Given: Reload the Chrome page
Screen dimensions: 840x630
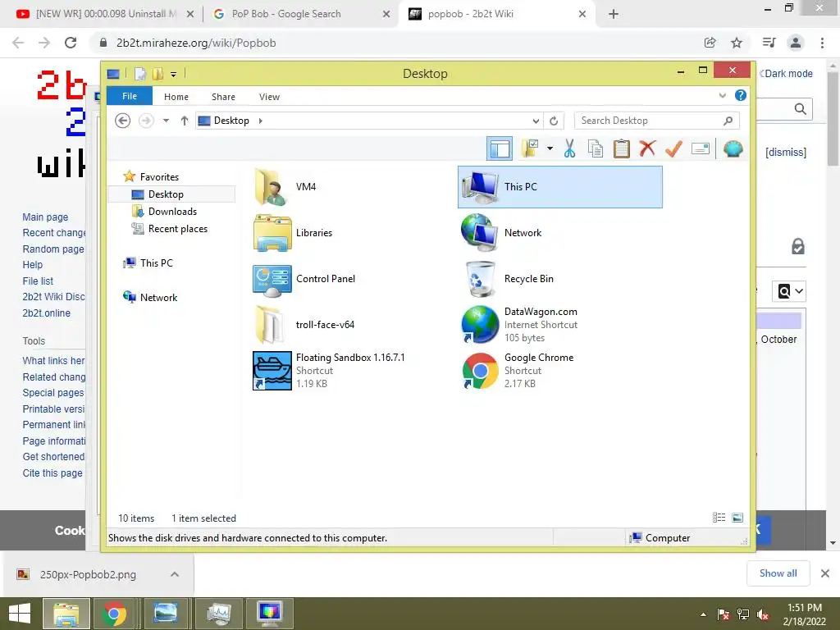Looking at the screenshot, I should (71, 43).
